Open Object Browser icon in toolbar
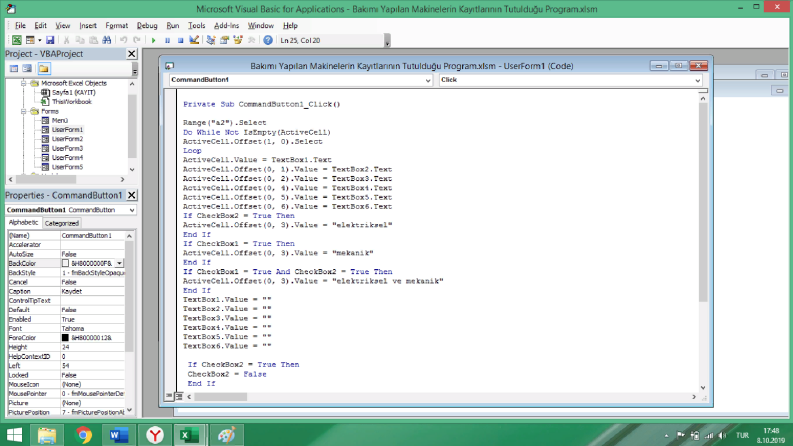Viewport: 793px width, 446px height. (238, 40)
